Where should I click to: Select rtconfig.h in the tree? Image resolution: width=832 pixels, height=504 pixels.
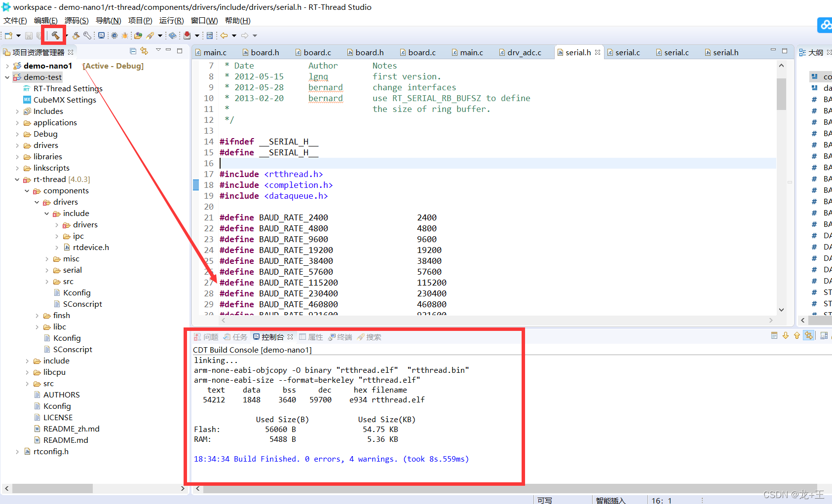[46, 452]
